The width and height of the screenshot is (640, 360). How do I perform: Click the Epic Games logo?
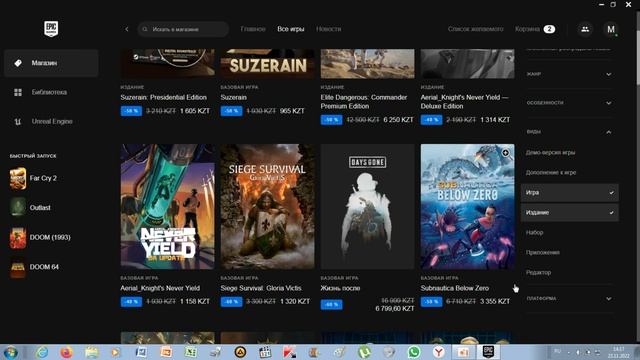coord(51,29)
